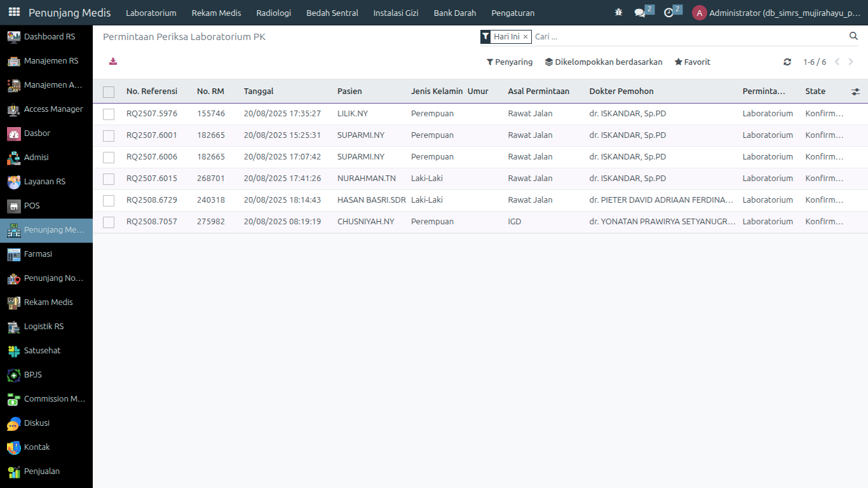Viewport: 868px width, 488px height.
Task: Open the conversations chat icon
Action: click(x=640, y=13)
